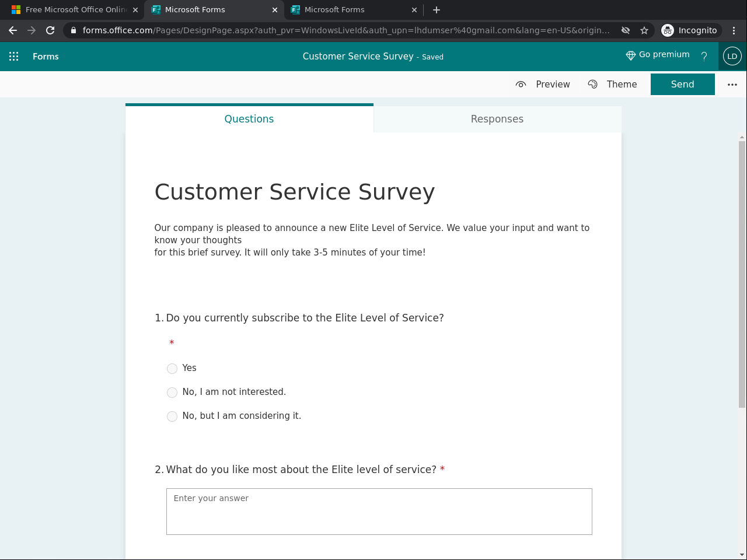
Task: Open the Help question mark
Action: tap(704, 57)
